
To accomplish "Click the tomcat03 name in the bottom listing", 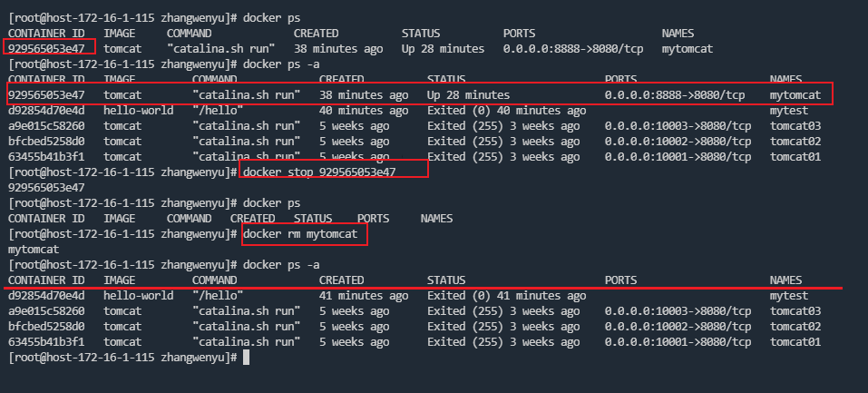I will coord(795,310).
